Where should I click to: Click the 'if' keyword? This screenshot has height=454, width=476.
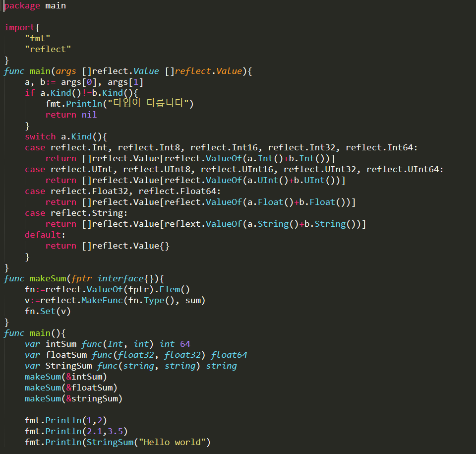[30, 93]
